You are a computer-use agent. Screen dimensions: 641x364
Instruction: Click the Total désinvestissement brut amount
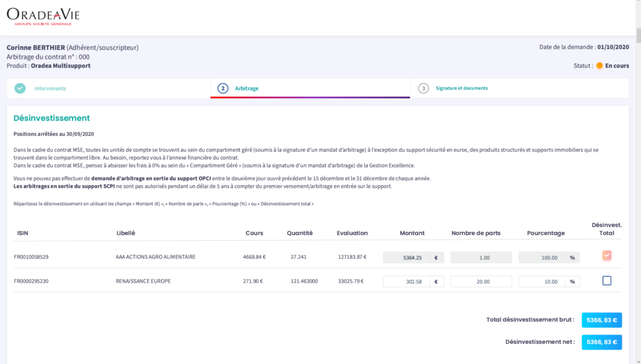[601, 320]
